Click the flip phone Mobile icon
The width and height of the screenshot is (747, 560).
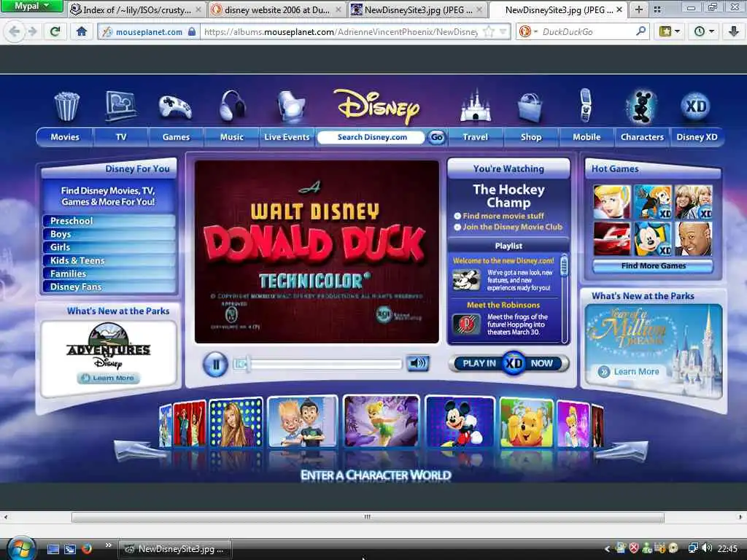[586, 105]
